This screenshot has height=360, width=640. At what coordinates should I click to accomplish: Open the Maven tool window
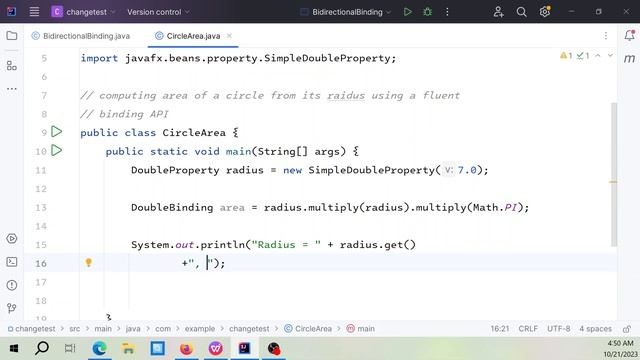629,59
